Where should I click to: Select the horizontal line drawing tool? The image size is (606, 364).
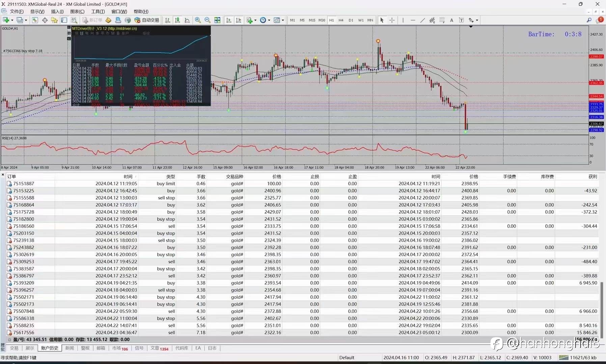[413, 20]
